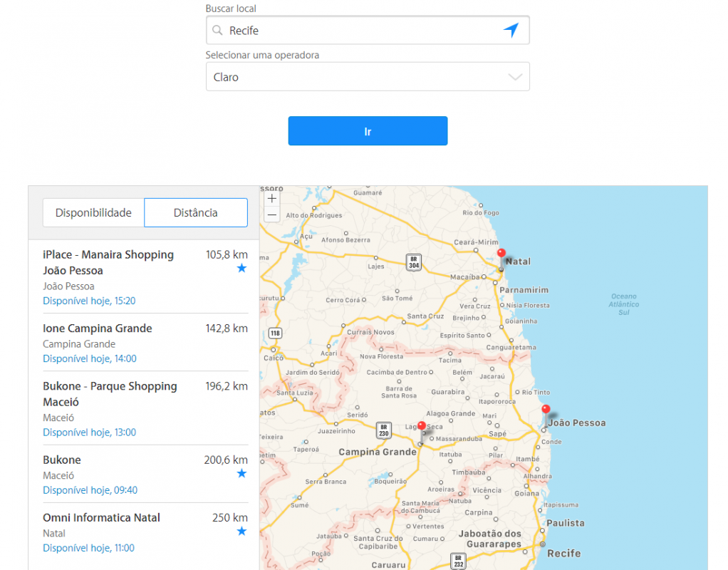Click Parnamirim label on map
Viewport: 728px width, 570px height.
524,290
